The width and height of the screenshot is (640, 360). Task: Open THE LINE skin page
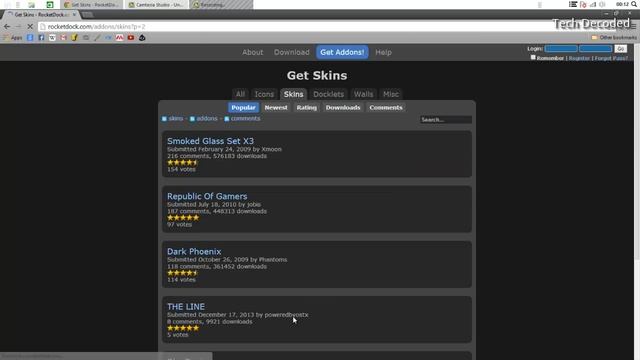click(186, 307)
